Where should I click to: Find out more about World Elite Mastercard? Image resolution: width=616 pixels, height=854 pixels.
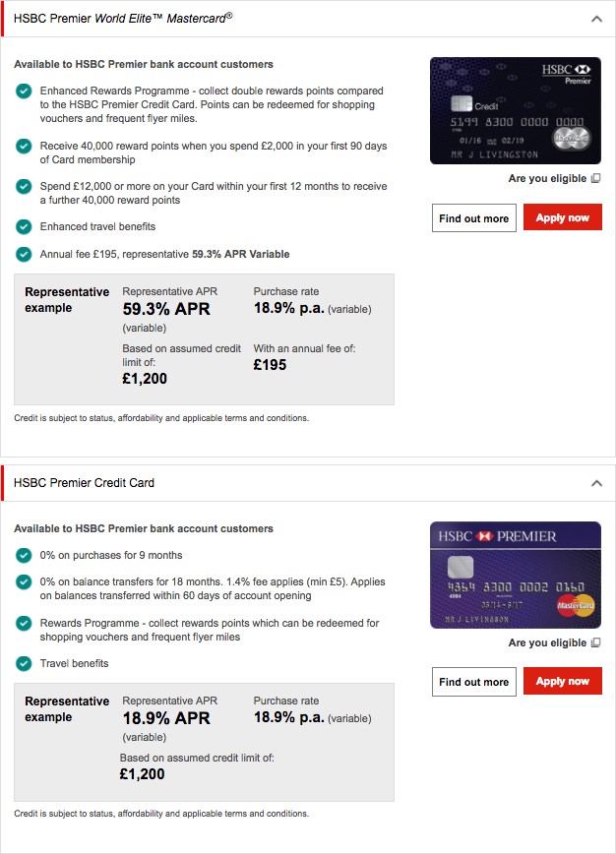[x=474, y=217]
